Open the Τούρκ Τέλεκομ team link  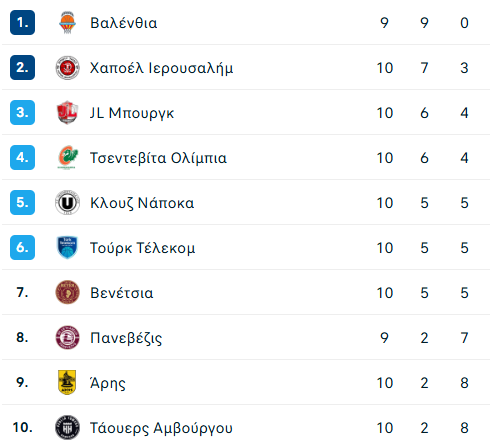tap(143, 248)
